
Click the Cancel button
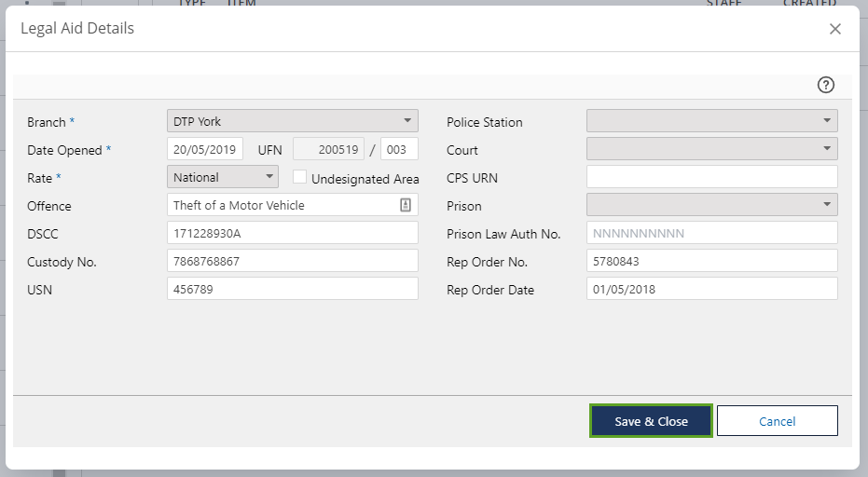(777, 421)
